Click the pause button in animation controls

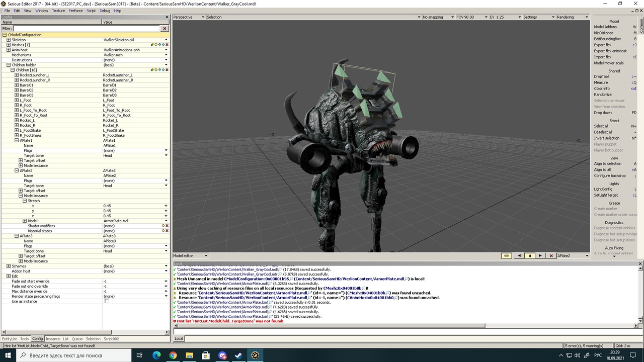pos(530,256)
